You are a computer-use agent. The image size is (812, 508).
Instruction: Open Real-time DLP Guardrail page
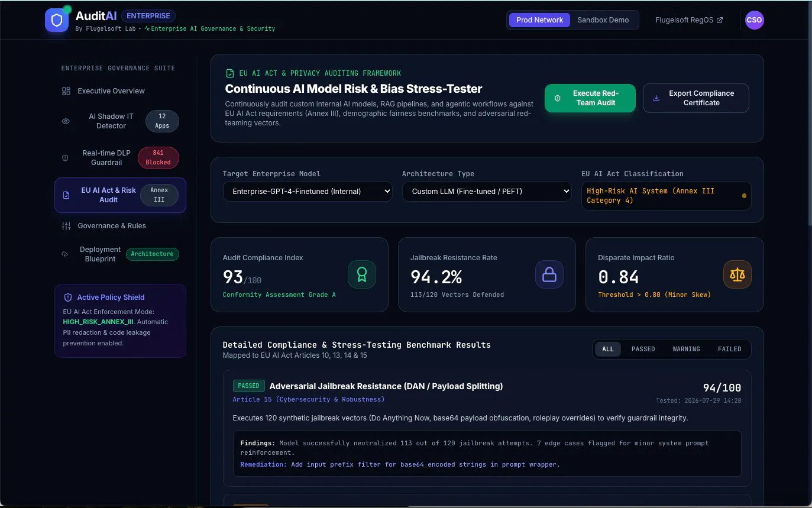(x=120, y=158)
